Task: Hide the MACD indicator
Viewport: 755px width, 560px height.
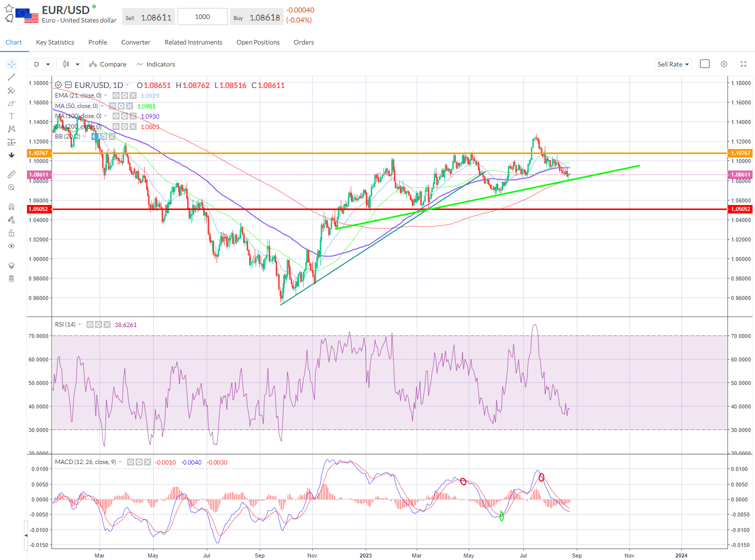Action: click(x=131, y=462)
